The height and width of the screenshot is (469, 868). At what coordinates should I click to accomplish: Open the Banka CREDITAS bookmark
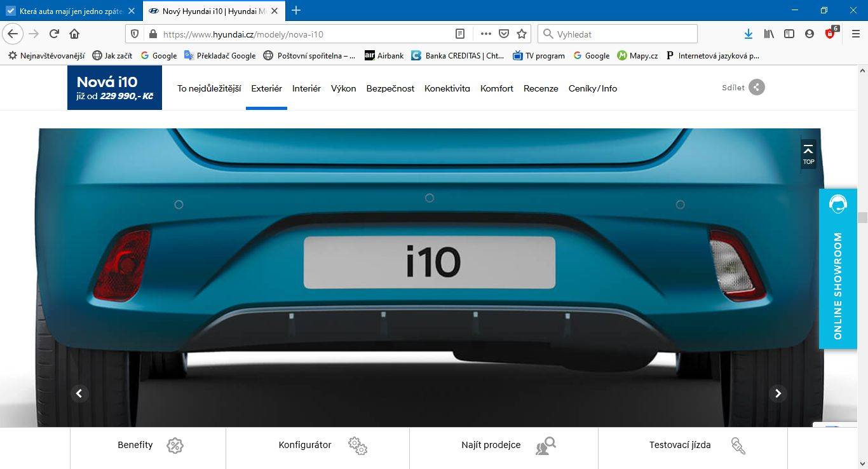pyautogui.click(x=458, y=55)
